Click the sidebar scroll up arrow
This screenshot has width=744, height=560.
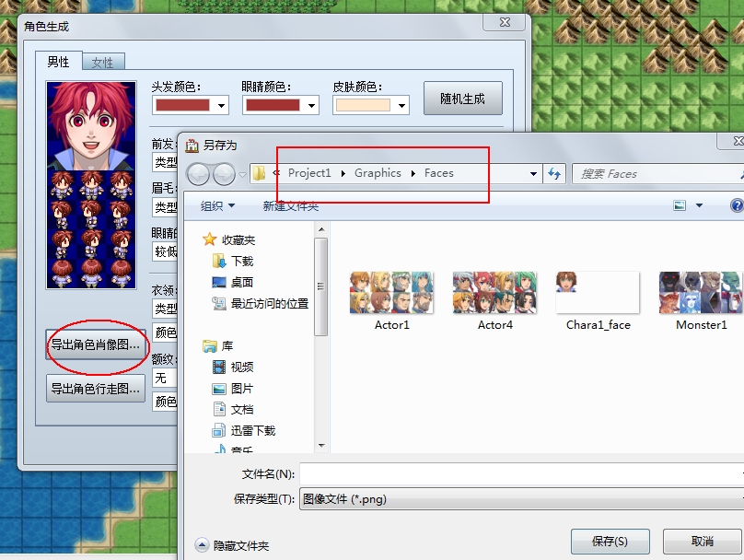coord(321,229)
